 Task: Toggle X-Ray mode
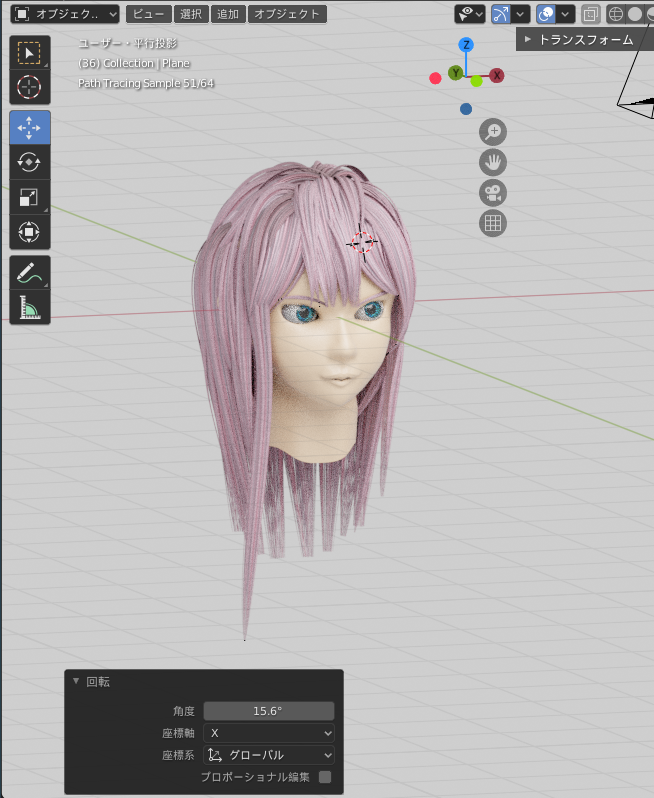[x=590, y=14]
